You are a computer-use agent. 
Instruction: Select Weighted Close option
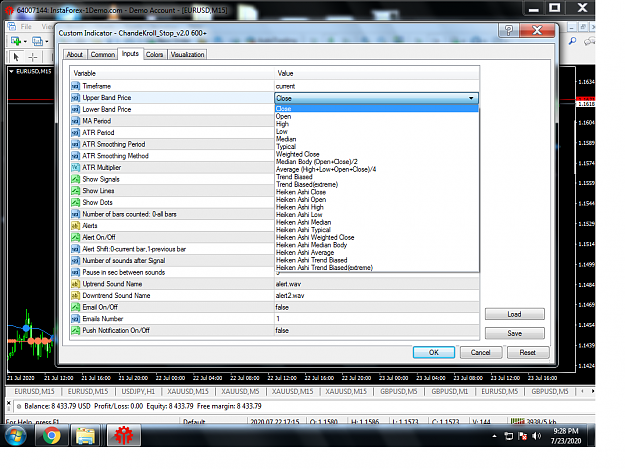377,154
